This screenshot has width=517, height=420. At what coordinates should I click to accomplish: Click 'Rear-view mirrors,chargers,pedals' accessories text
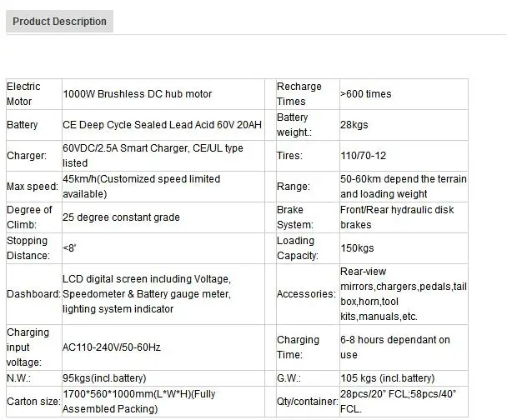coord(404,294)
